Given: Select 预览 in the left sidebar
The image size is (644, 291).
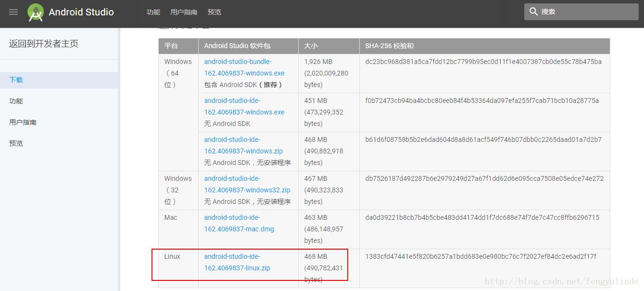Looking at the screenshot, I should 16,143.
